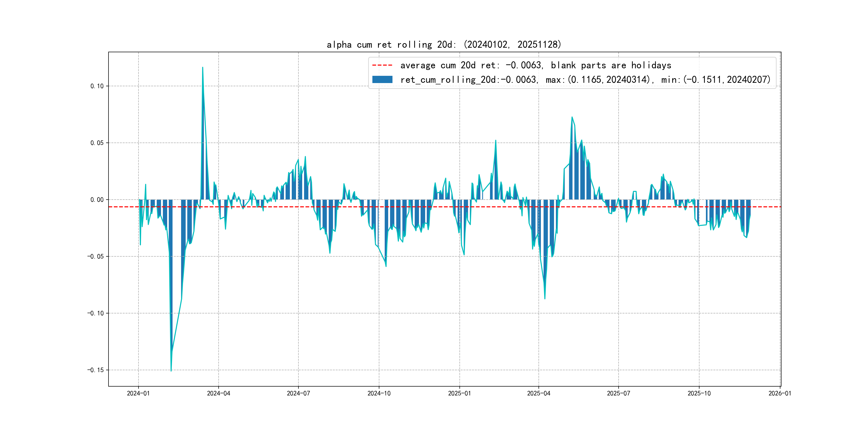Click the average cum 20d ret legend label
The height and width of the screenshot is (434, 868).
pos(536,65)
